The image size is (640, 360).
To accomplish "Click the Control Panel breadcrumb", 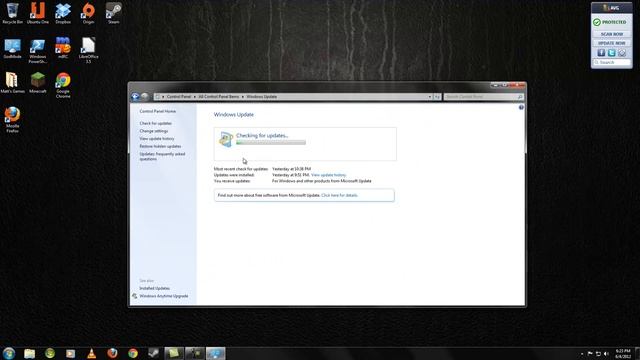I will (x=179, y=97).
